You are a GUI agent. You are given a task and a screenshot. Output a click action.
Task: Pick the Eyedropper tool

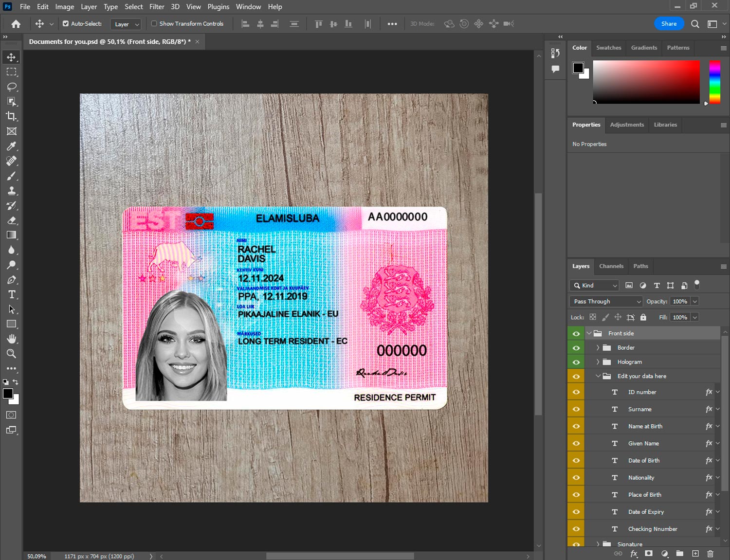(x=11, y=146)
